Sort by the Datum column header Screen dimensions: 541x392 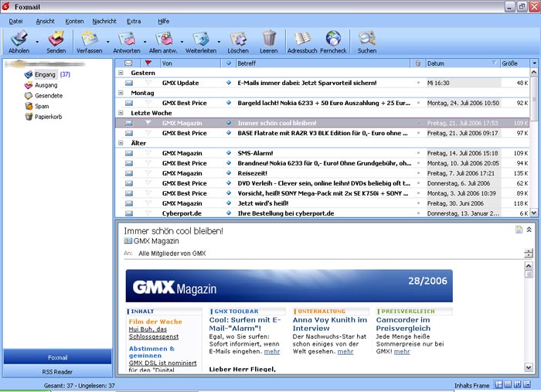click(462, 63)
